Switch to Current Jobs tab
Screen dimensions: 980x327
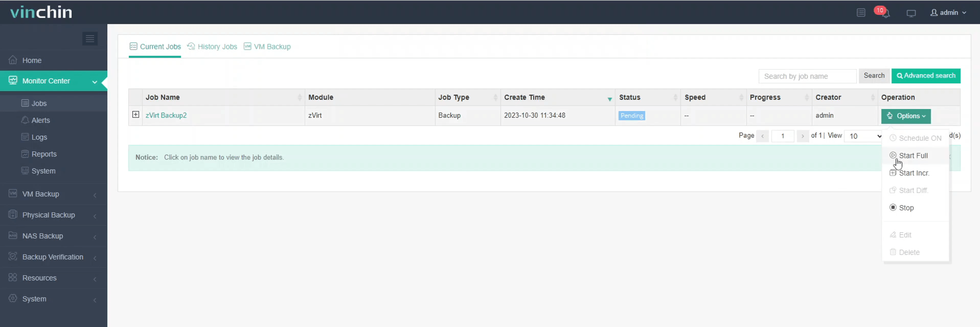(155, 47)
